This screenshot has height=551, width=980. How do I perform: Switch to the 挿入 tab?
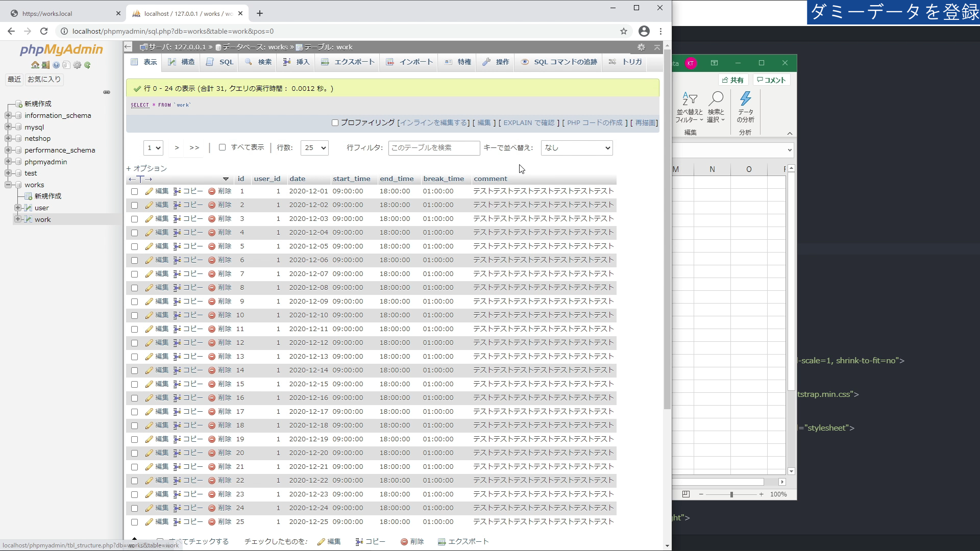297,62
